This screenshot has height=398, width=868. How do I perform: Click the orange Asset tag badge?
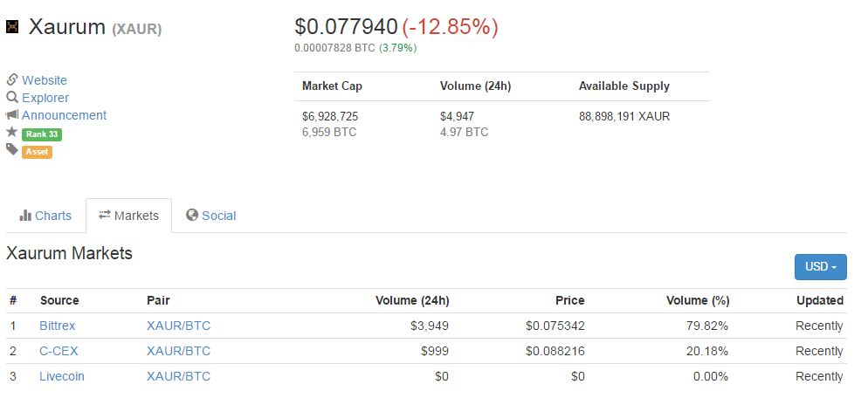(x=37, y=152)
